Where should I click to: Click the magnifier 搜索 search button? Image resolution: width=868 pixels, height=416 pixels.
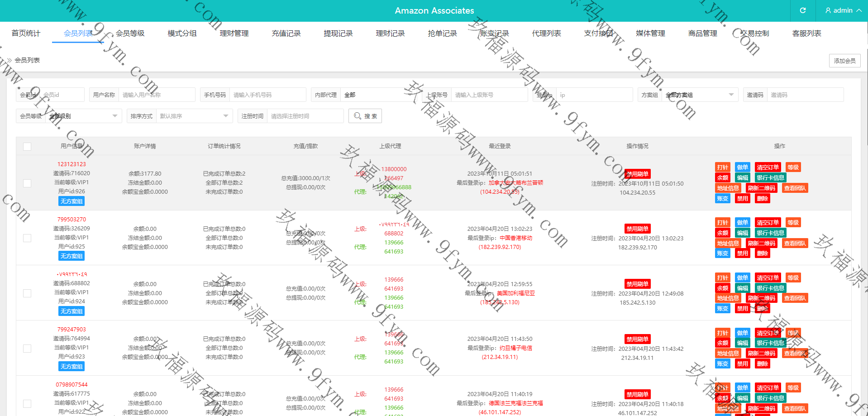365,116
